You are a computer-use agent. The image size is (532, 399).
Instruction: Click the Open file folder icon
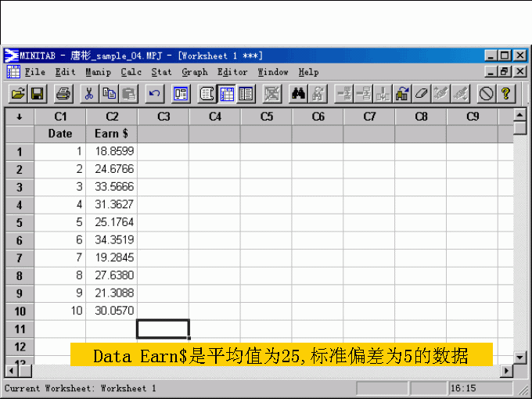click(x=17, y=94)
